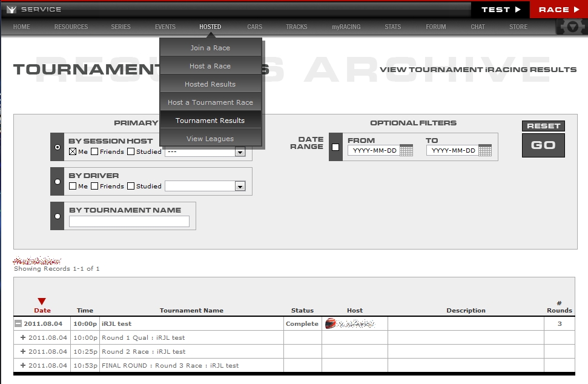Click the red Date sort arrow
The image size is (588, 384).
(42, 301)
